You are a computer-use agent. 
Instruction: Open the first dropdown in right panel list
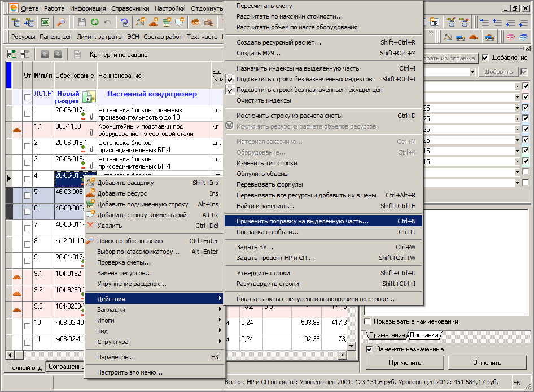(517, 86)
